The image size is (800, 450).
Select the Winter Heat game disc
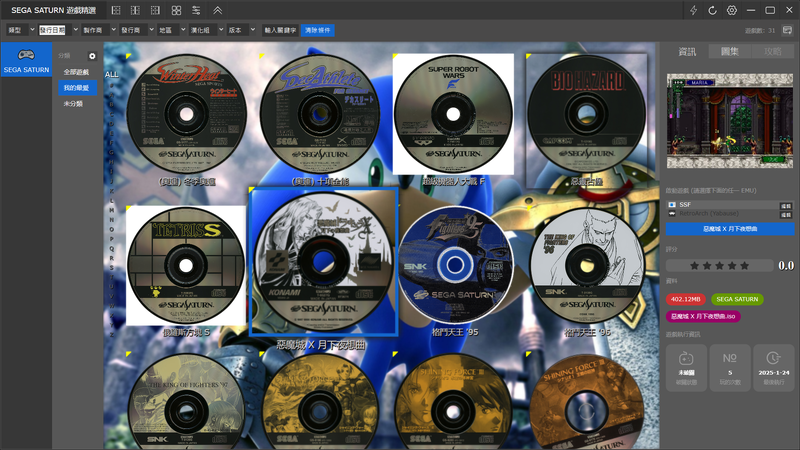click(186, 114)
